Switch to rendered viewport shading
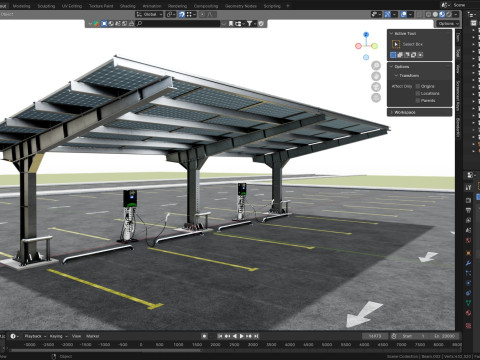480x360 pixels. pos(449,14)
